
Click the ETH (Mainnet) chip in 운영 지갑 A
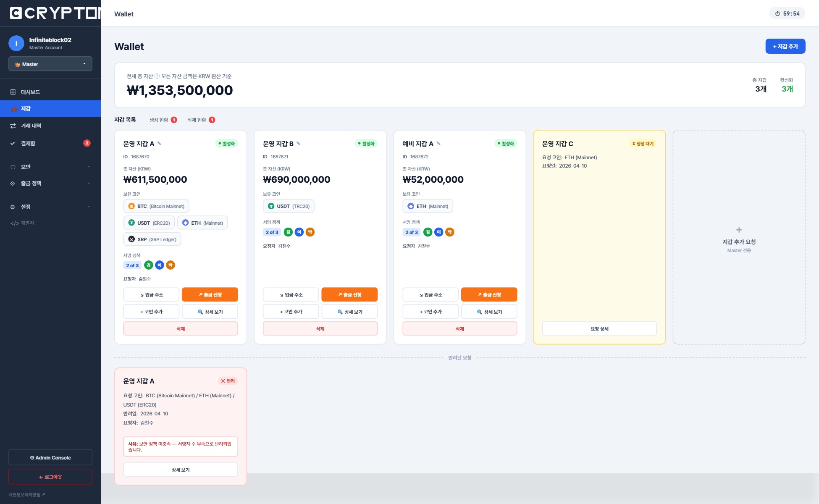point(202,223)
